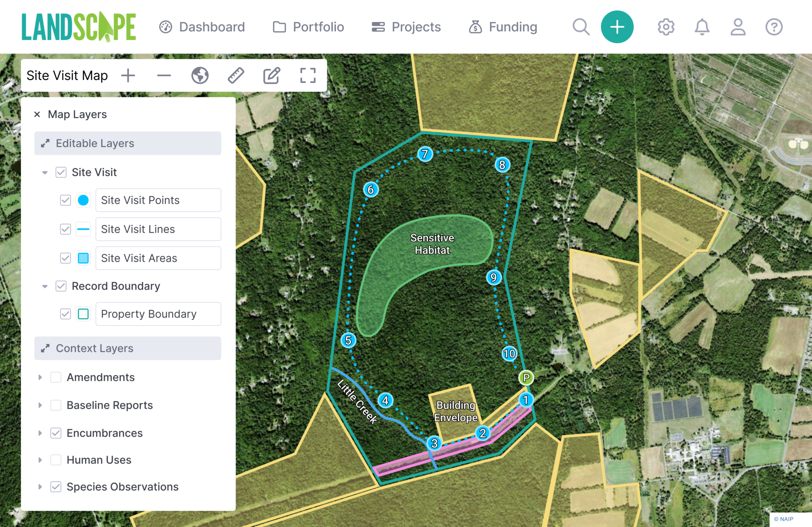
Task: Activate the map edit pencil tool
Action: point(272,75)
